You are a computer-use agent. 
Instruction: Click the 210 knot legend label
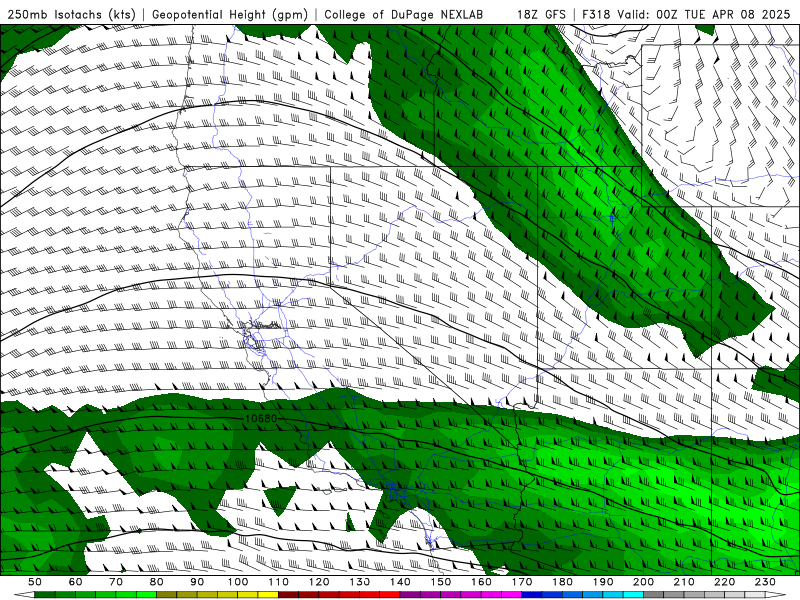pos(684,582)
